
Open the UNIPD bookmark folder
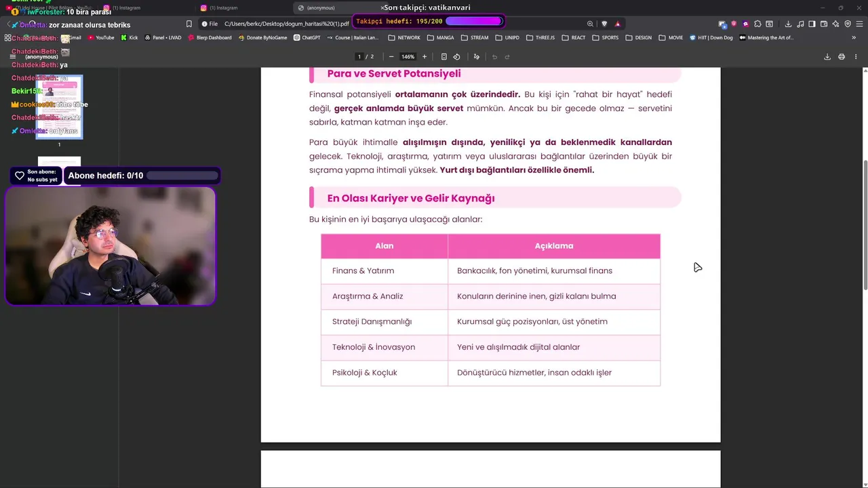click(x=507, y=38)
